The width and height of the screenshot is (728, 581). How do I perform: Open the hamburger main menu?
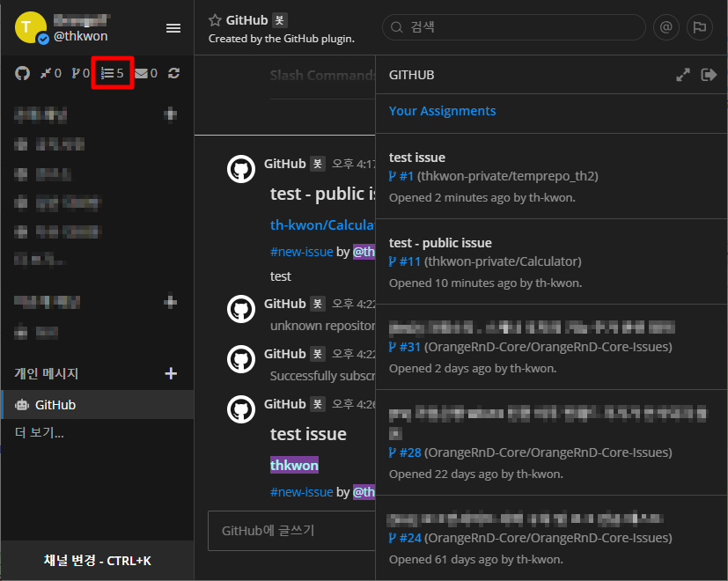tap(173, 28)
